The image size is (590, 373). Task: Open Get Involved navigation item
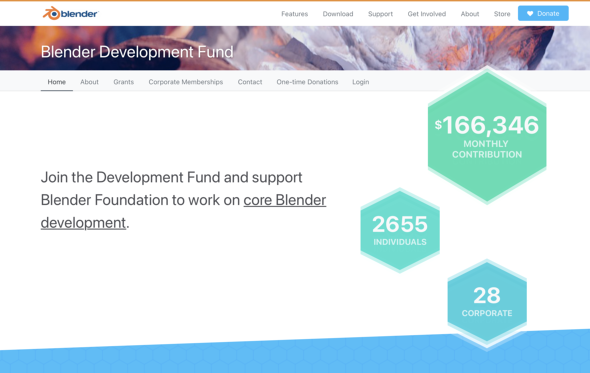tap(426, 14)
